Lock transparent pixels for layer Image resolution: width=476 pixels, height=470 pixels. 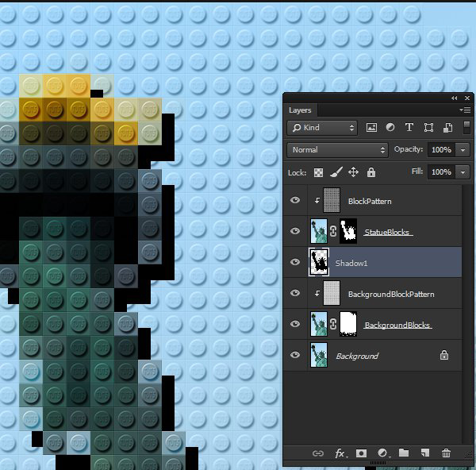(318, 172)
